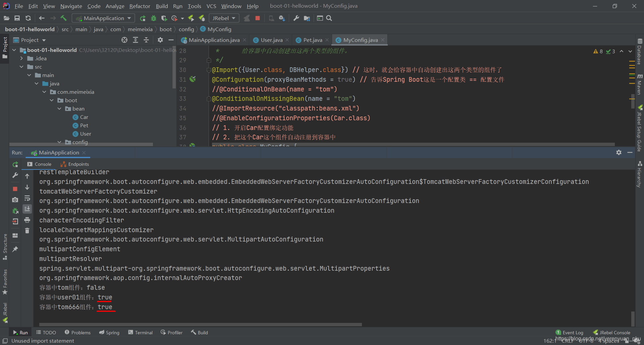Click config breadcrumb in navigation bar
Image resolution: width=644 pixels, height=345 pixels.
(x=186, y=29)
